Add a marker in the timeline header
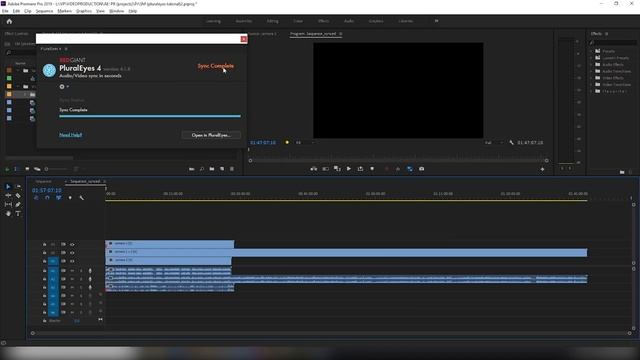The height and width of the screenshot is (360, 640). tap(70, 198)
